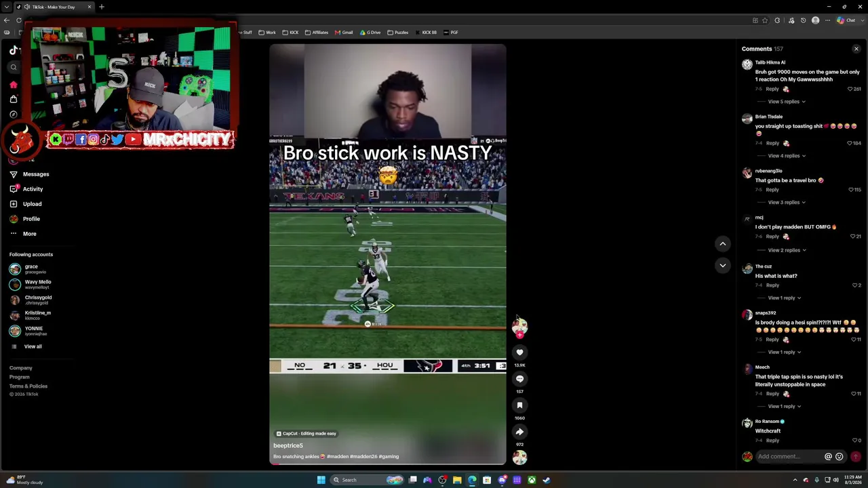
Task: Expand 'View 2 replies' under mcj's comment
Action: click(787, 250)
